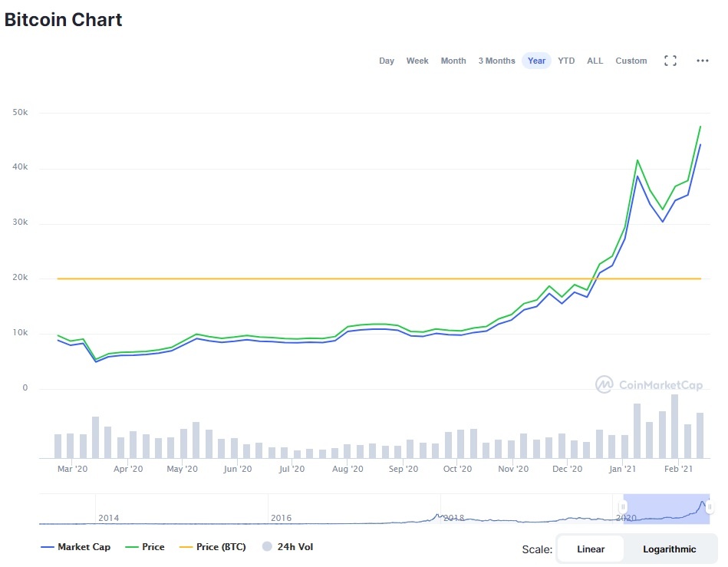Choose the 3 Months range
The width and height of the screenshot is (728, 567).
(496, 61)
